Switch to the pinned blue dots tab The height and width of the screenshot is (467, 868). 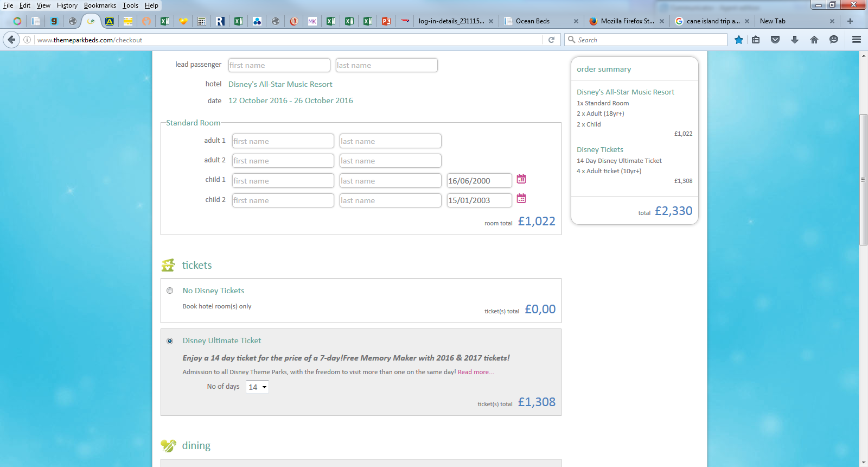(x=257, y=21)
